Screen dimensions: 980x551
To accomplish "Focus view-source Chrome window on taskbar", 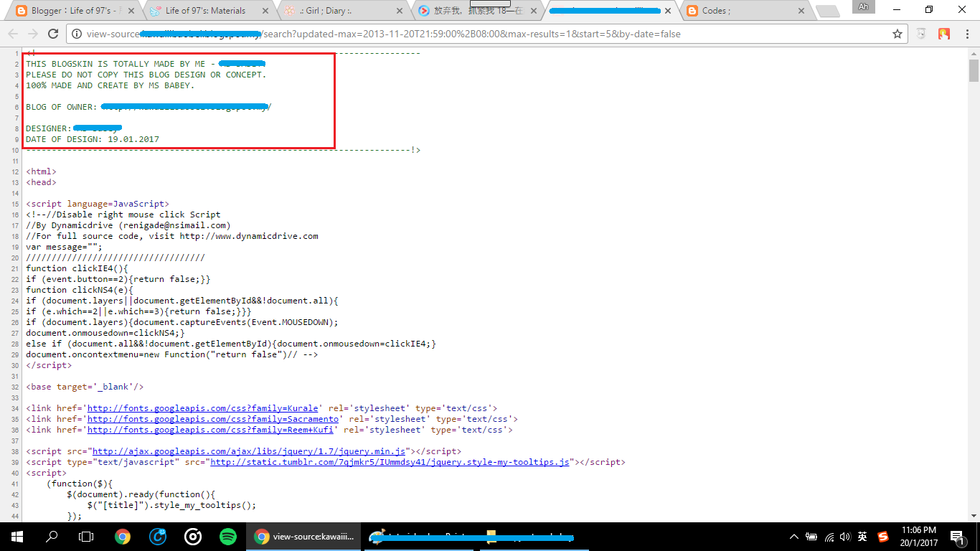I will click(303, 536).
